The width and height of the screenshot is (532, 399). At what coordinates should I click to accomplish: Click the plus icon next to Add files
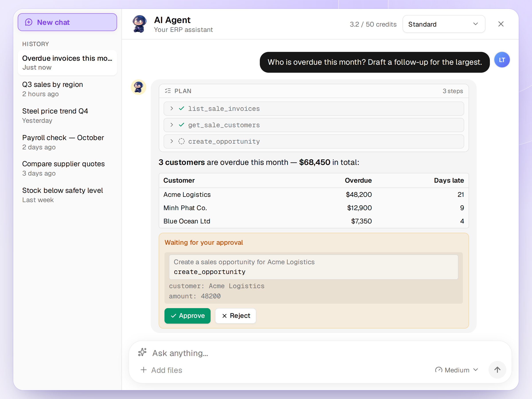[x=144, y=370]
